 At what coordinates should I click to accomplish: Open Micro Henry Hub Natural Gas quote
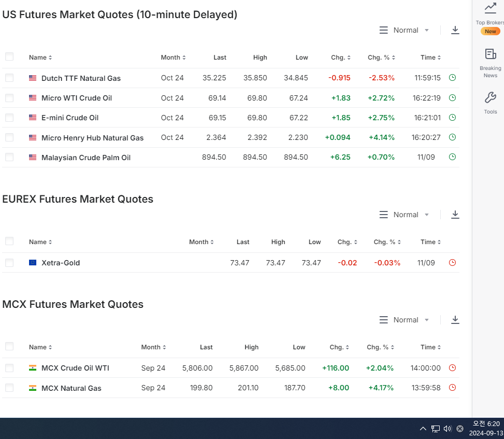coord(93,138)
